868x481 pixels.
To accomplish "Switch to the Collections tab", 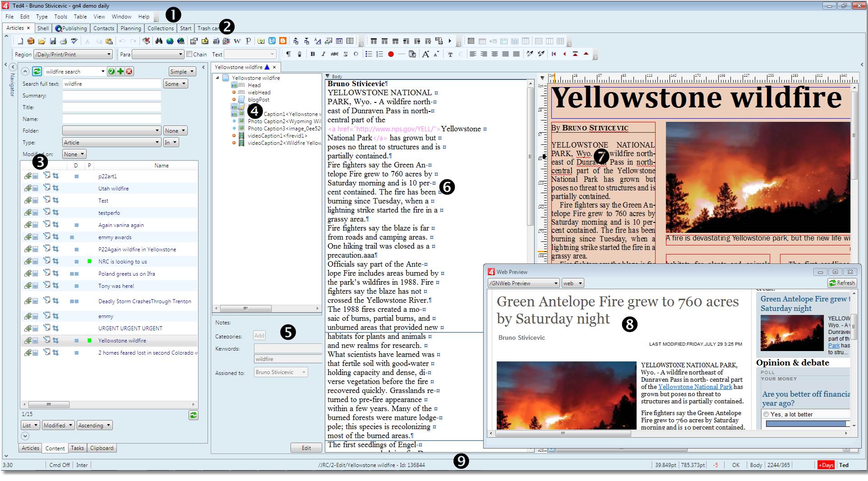I will point(160,28).
